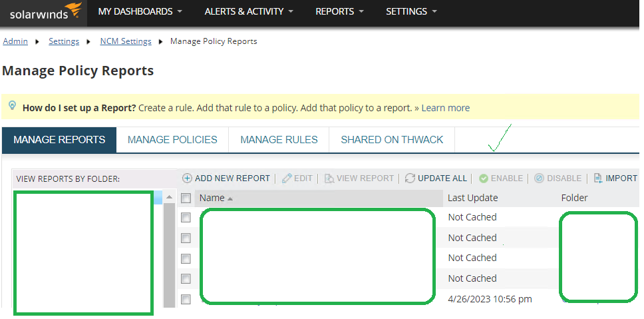
Task: Click the pencil Edit icon
Action: tap(287, 178)
